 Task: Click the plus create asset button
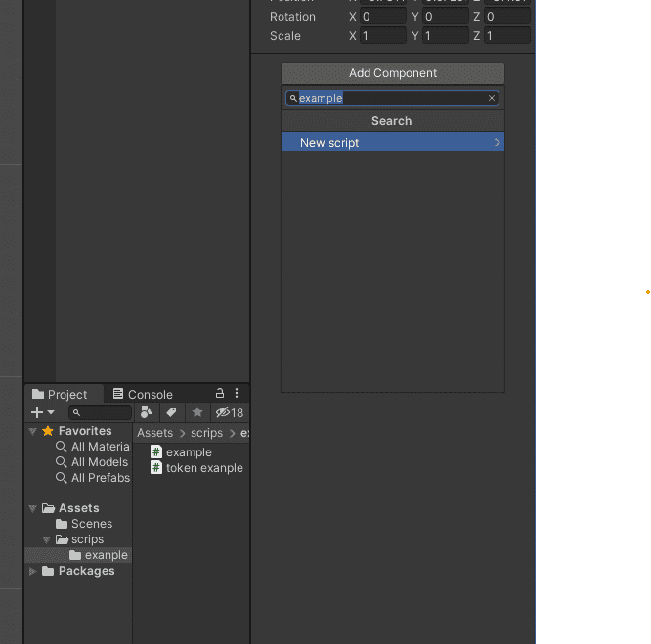pyautogui.click(x=37, y=412)
